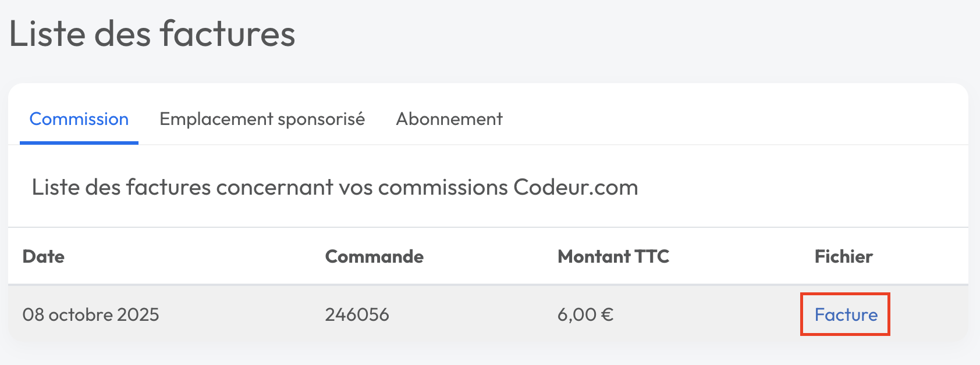Click the empty tab bar area right of Abonnement
The width and height of the screenshot is (980, 365).
tap(727, 119)
